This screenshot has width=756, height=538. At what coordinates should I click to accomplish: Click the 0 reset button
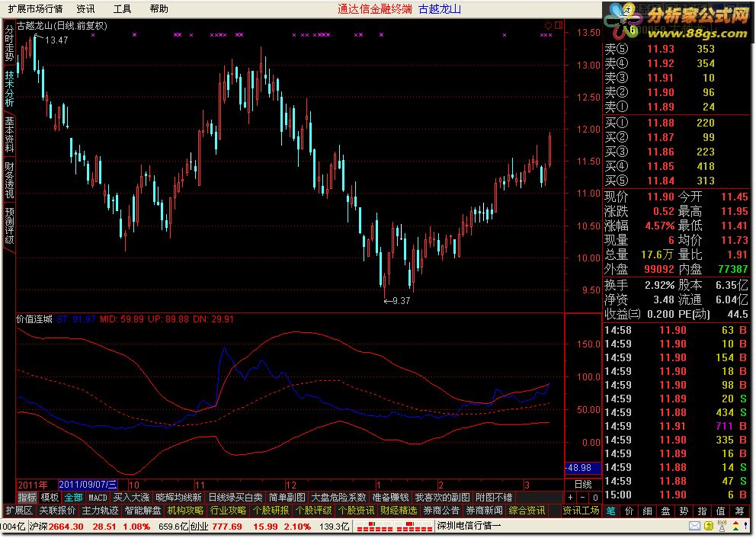595,498
